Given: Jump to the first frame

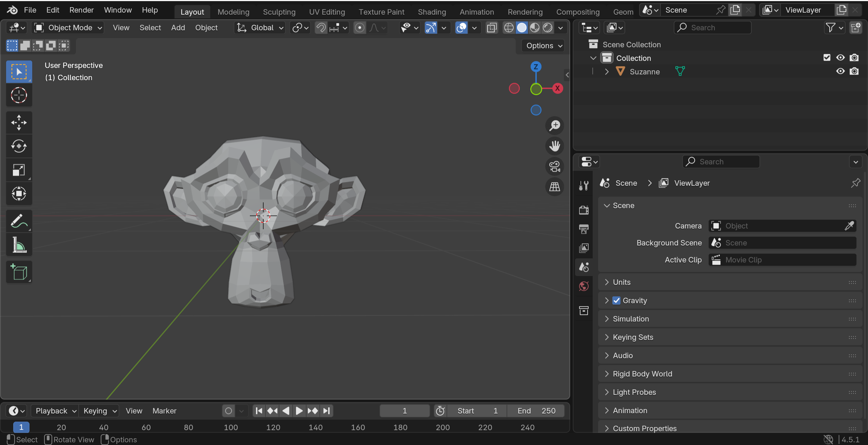Looking at the screenshot, I should tap(259, 411).
